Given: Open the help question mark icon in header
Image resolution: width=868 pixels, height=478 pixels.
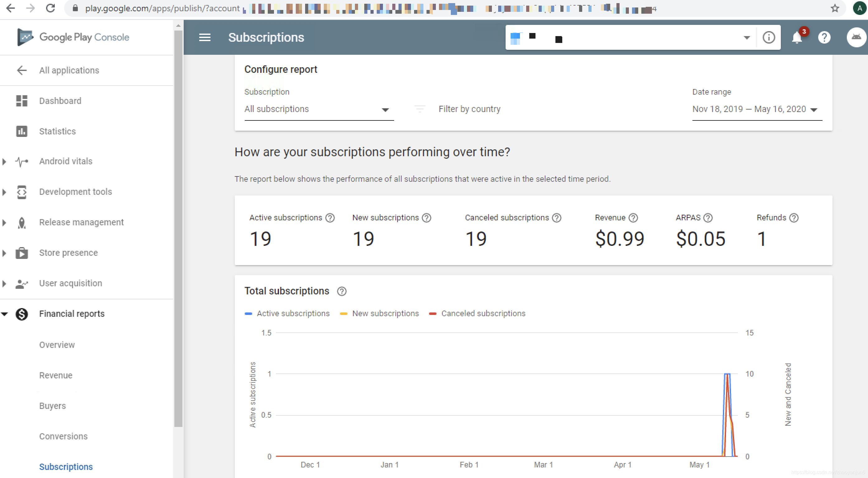Looking at the screenshot, I should [824, 37].
